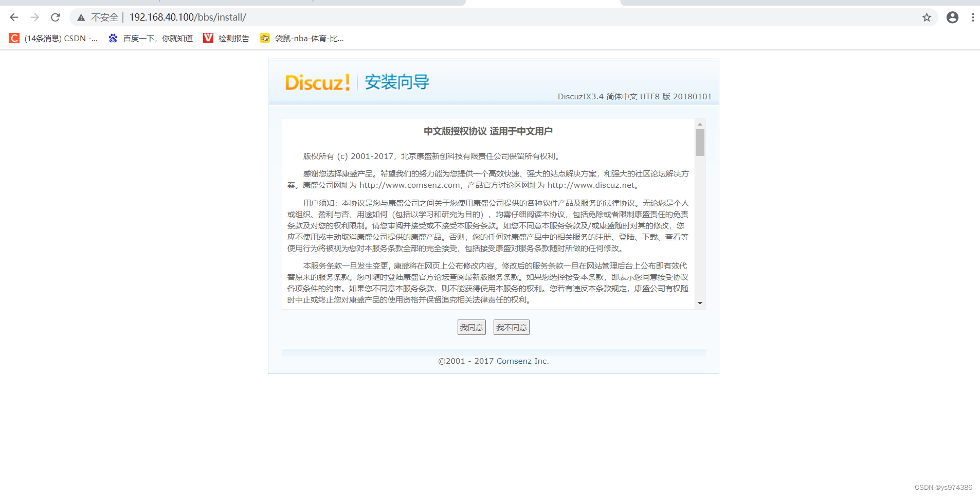The height and width of the screenshot is (496, 980).
Task: Click the 版权所有 (c) 2001-2017 line
Action: coord(432,156)
